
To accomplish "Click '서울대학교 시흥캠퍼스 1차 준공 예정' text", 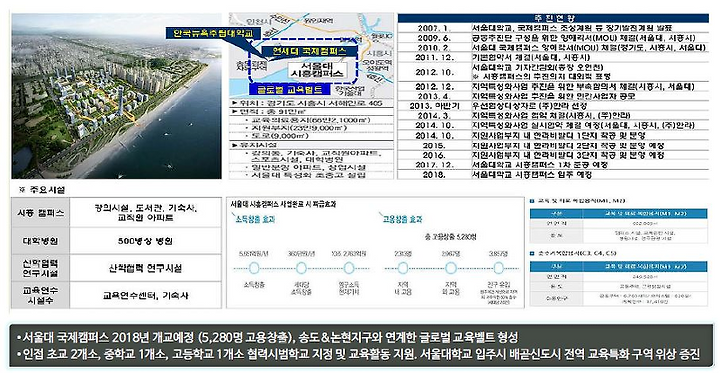I will pos(540,165).
